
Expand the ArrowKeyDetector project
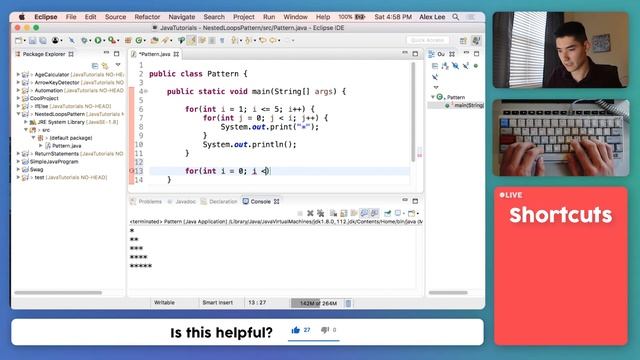(18, 82)
